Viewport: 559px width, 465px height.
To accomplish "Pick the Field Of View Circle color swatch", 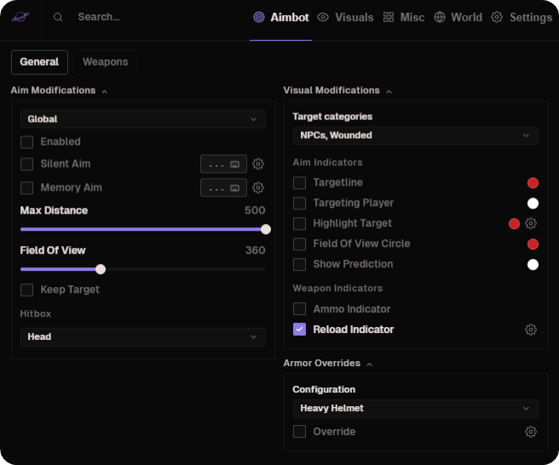I will 533,244.
